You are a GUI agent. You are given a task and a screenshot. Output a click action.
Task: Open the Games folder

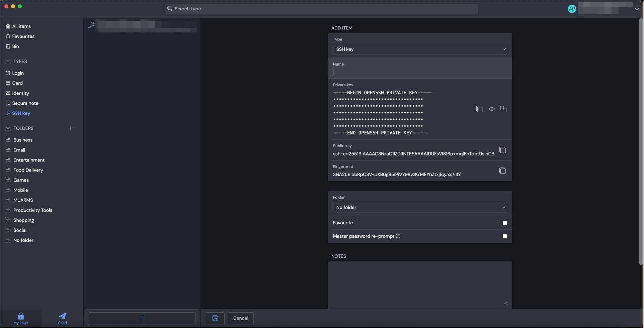(x=17, y=180)
